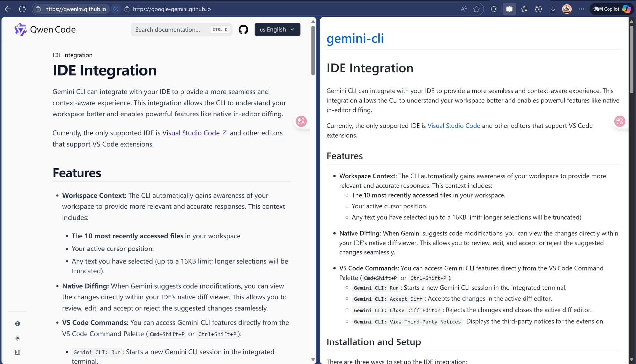636x364 pixels.
Task: Click scroll down arrow in gemini-cli pane
Action: (x=631, y=359)
